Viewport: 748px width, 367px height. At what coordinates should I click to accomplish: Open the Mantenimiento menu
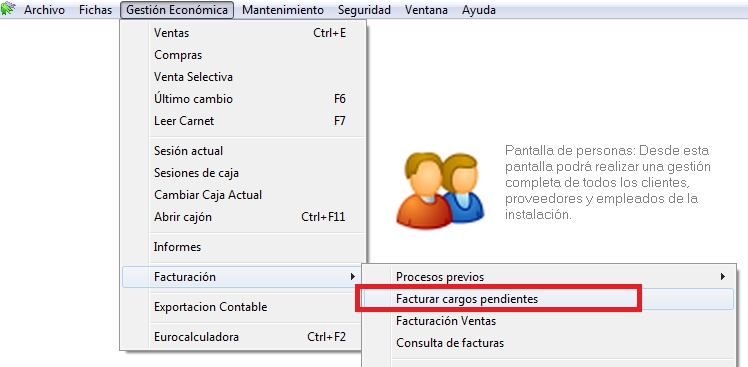(x=283, y=10)
